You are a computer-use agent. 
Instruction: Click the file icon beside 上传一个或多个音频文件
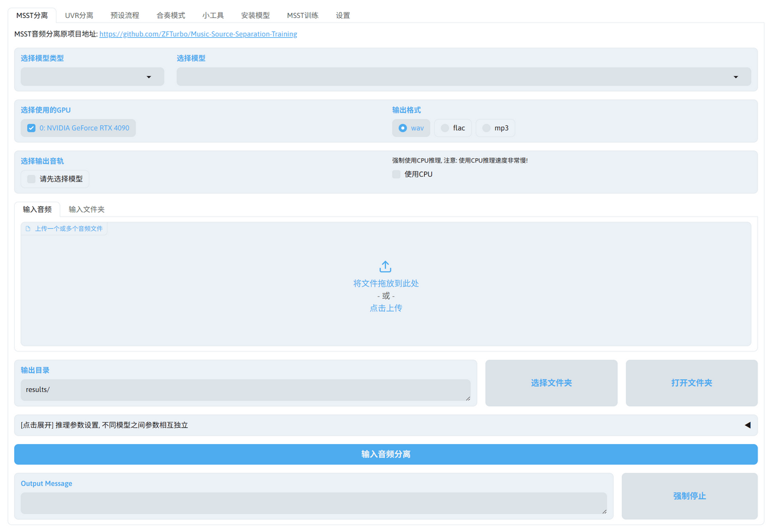coord(28,229)
